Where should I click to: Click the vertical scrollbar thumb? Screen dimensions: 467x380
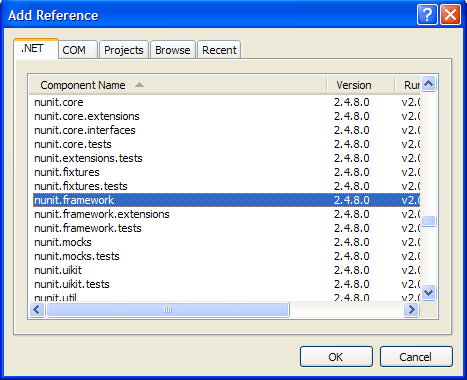(428, 221)
